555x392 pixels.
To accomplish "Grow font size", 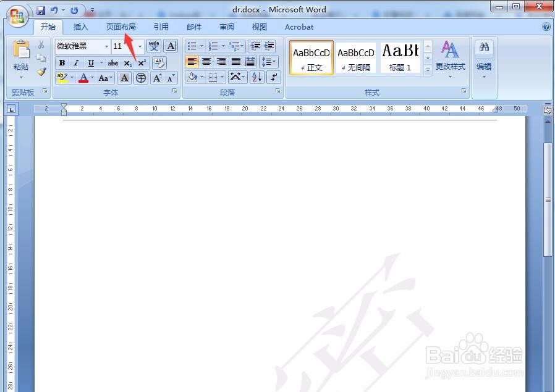I will [157, 78].
